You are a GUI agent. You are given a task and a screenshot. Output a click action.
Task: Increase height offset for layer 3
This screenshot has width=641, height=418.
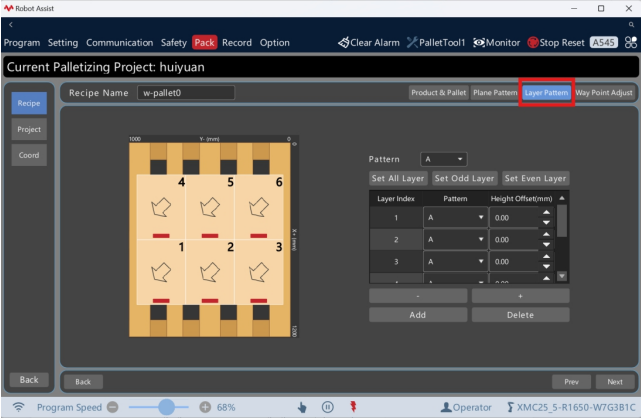coord(546,256)
